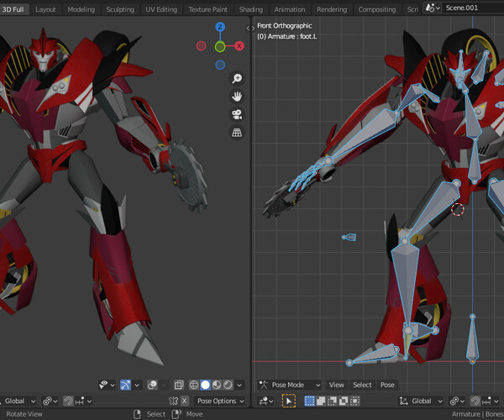Image resolution: width=504 pixels, height=420 pixels.
Task: Choose the Set new selection mode icon
Action: click(x=309, y=401)
